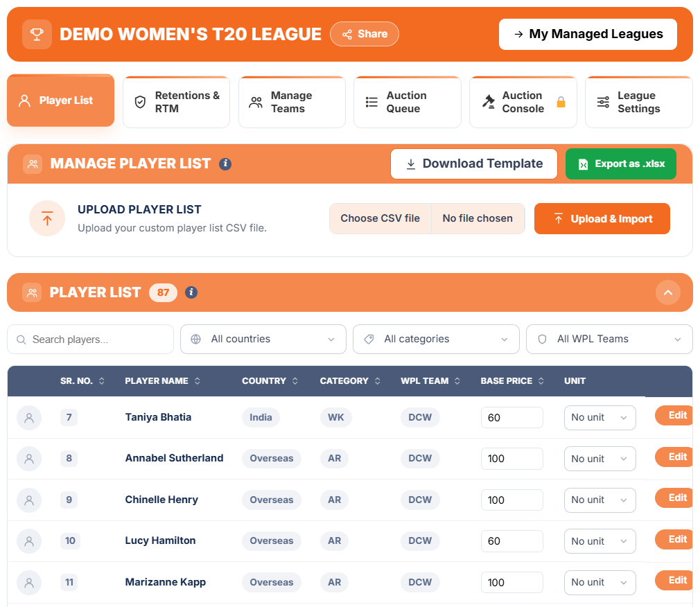Click the info icon beside Player List count

[191, 292]
